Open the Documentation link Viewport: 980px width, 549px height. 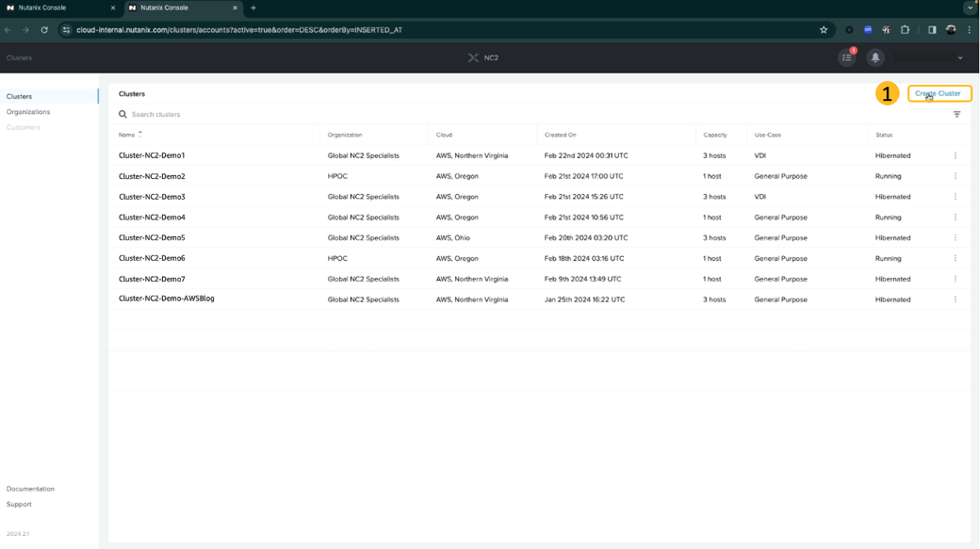point(30,489)
